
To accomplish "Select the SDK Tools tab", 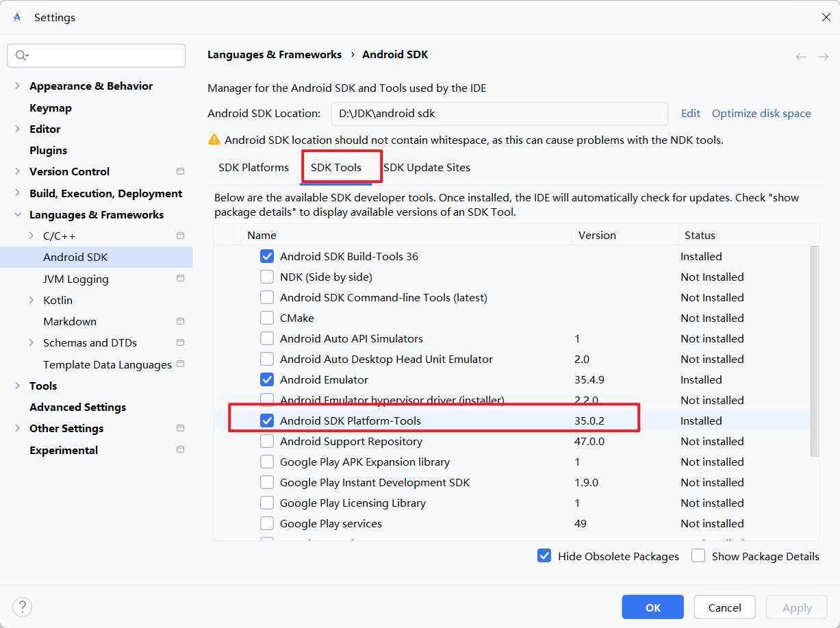I will coord(335,167).
